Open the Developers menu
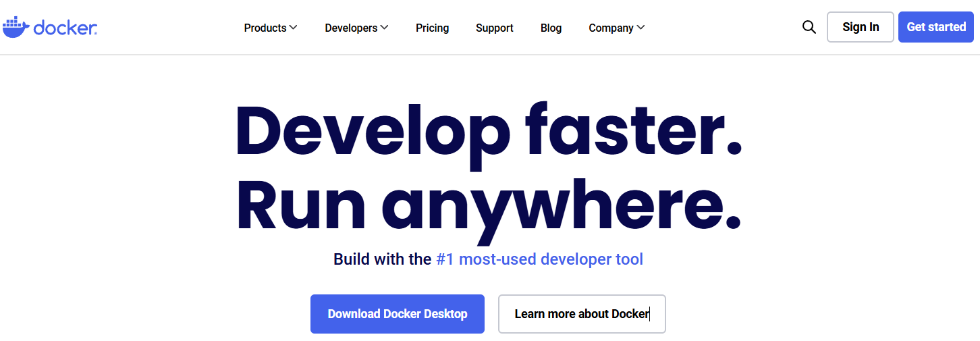 351,28
